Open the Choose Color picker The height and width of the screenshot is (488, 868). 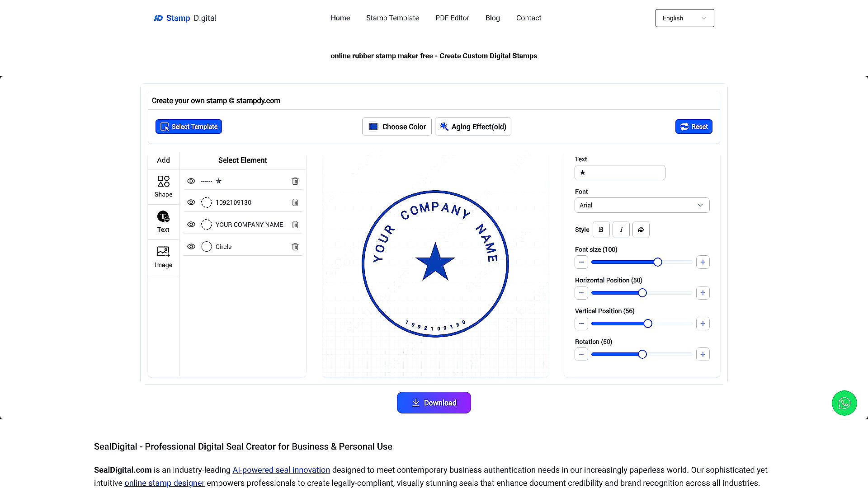click(x=397, y=127)
